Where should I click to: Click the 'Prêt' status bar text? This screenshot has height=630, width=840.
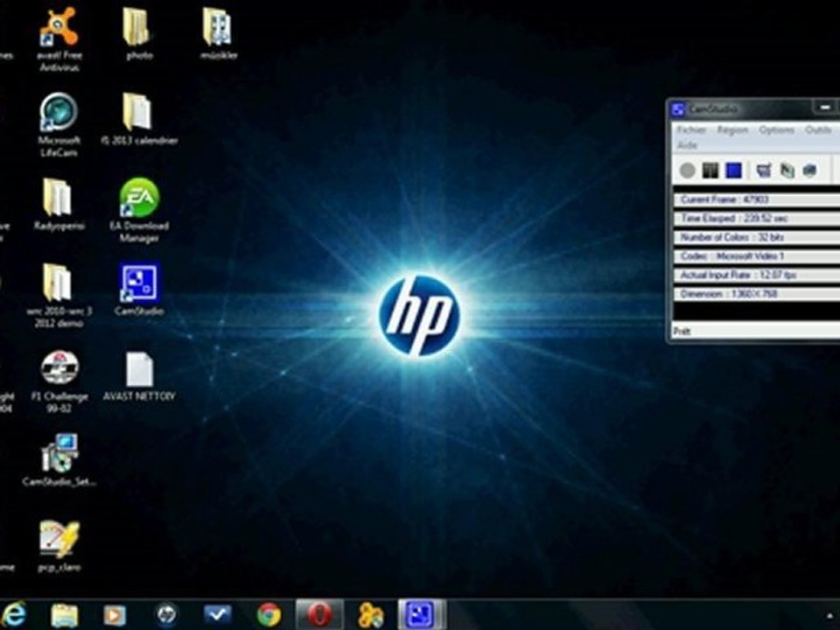click(x=682, y=331)
